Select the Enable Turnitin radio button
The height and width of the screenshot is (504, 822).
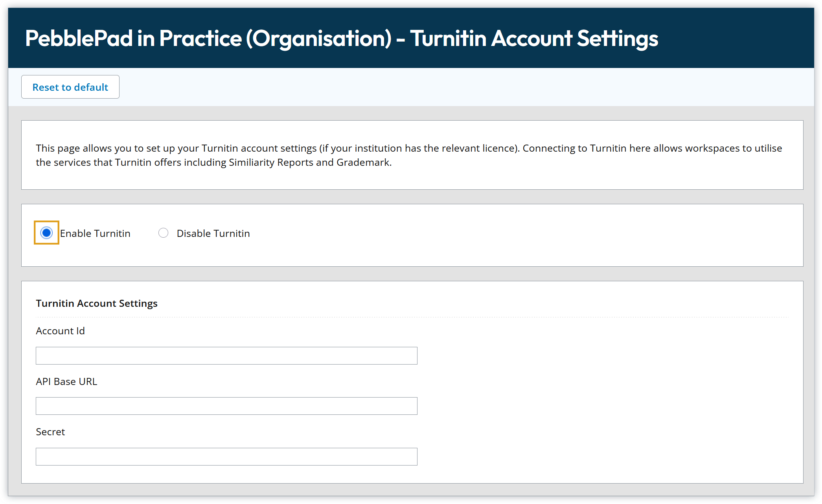pos(46,233)
